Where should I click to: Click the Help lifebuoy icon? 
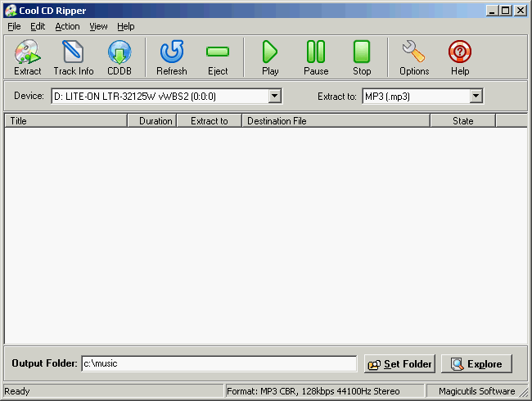pos(460,57)
